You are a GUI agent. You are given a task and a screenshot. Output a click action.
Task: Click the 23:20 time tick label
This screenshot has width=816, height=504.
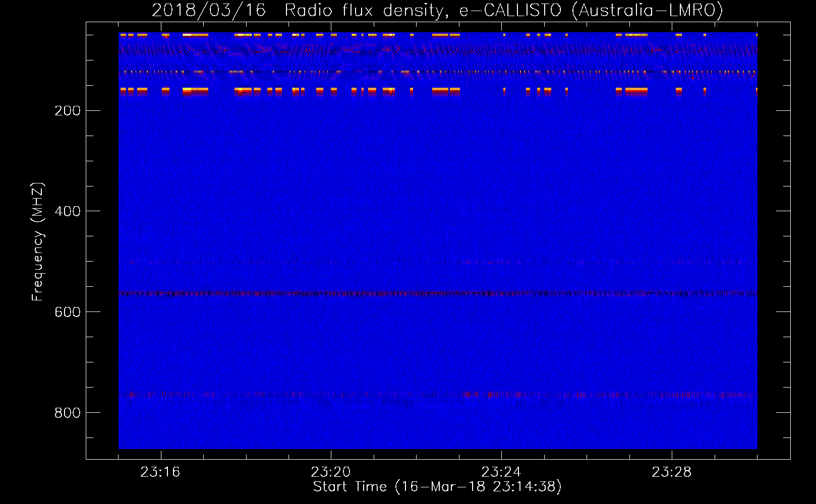331,472
